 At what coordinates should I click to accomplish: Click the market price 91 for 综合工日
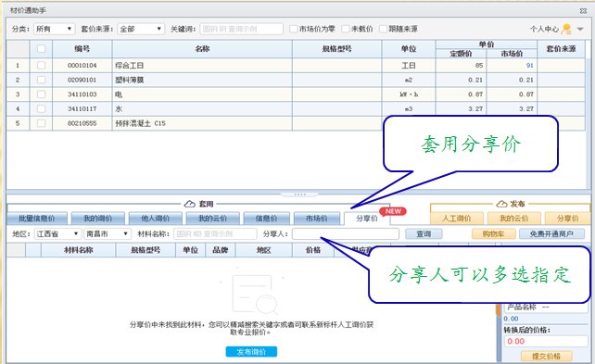[x=512, y=65]
